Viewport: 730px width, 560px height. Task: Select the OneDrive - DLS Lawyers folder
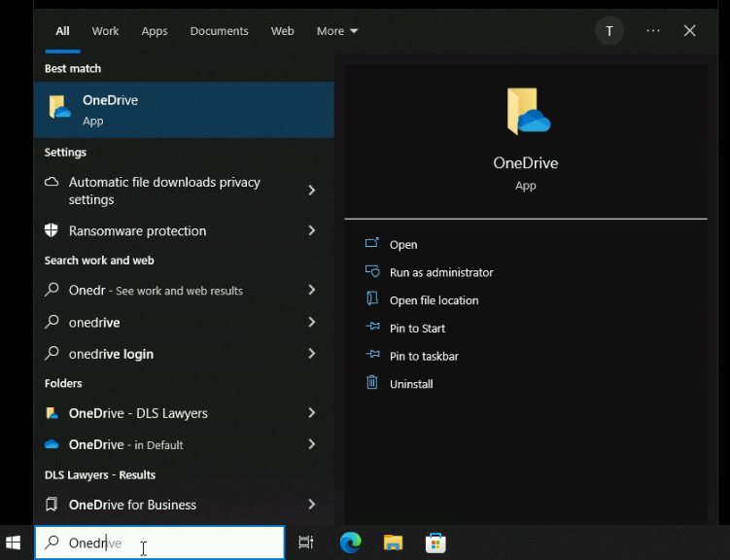pyautogui.click(x=138, y=413)
